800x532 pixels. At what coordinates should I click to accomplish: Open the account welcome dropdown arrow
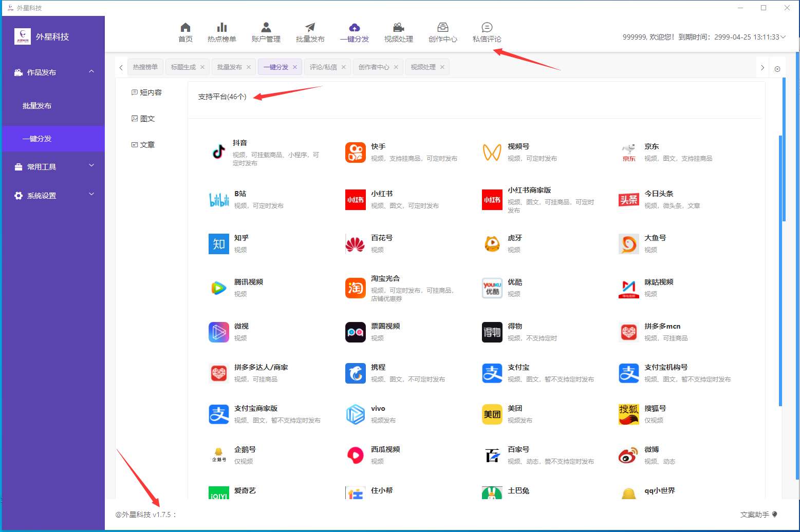coord(783,37)
